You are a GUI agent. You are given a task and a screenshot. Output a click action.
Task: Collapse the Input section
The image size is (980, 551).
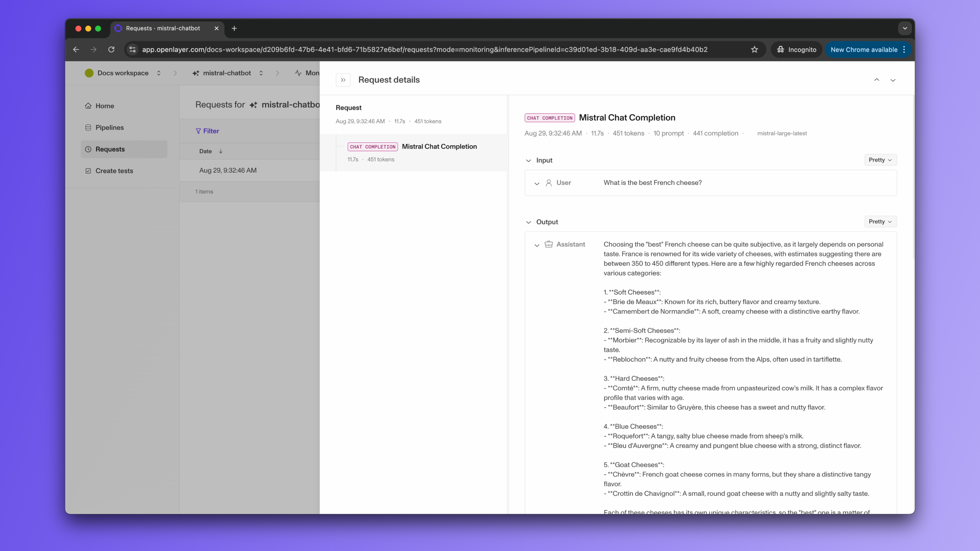coord(528,160)
